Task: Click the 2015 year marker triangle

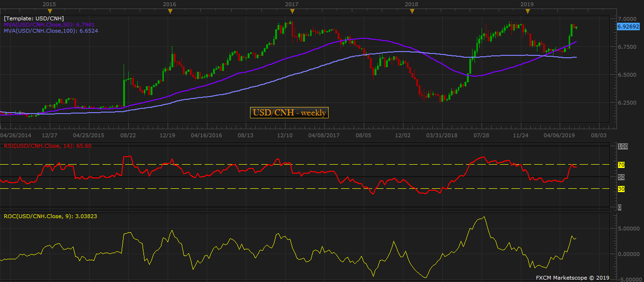Action: click(x=51, y=11)
